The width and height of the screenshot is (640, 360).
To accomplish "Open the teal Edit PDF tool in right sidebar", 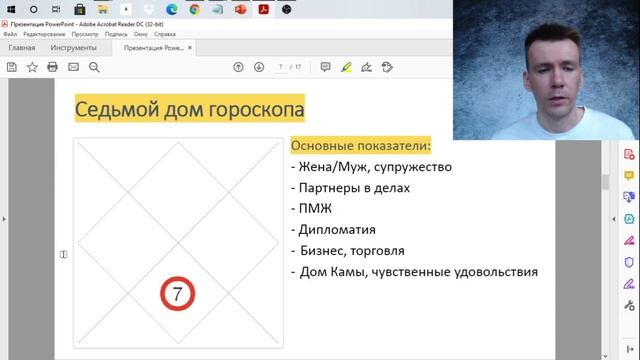I will [x=629, y=219].
